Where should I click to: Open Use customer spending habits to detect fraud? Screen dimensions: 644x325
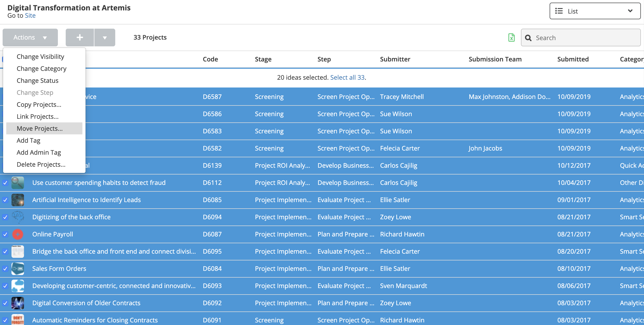coord(99,183)
